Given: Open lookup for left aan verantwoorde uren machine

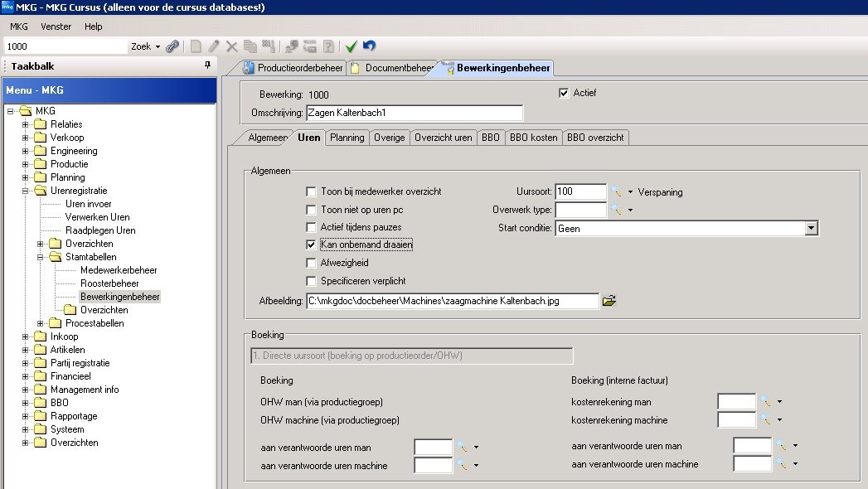Looking at the screenshot, I should pyautogui.click(x=462, y=465).
